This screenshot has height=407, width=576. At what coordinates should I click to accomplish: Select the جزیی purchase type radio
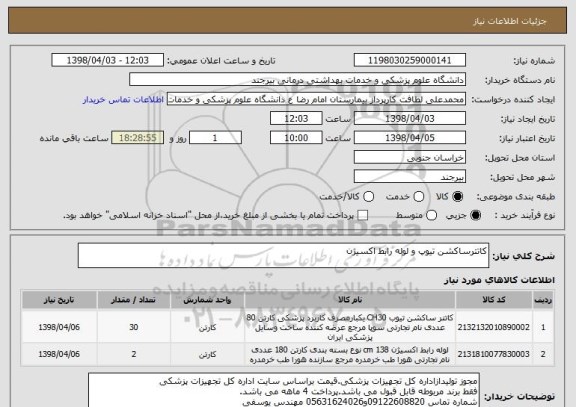coord(475,215)
